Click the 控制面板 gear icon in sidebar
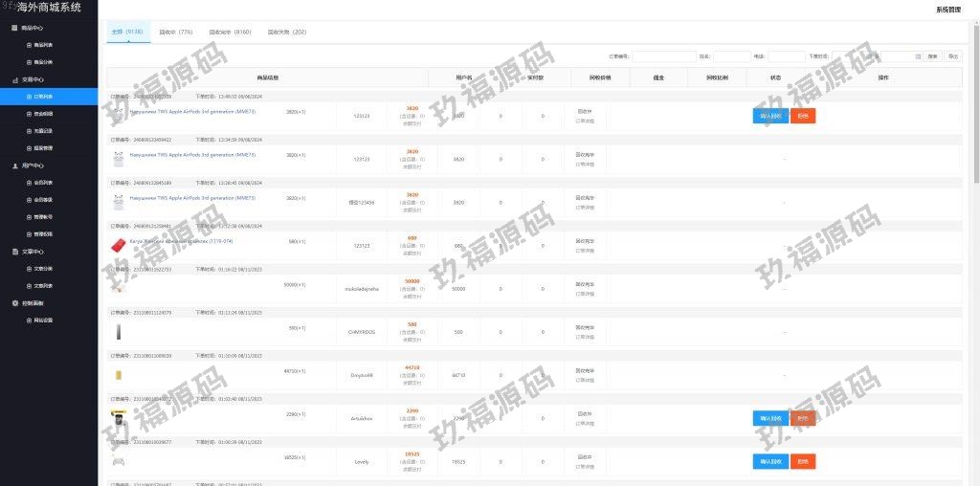 click(x=14, y=303)
